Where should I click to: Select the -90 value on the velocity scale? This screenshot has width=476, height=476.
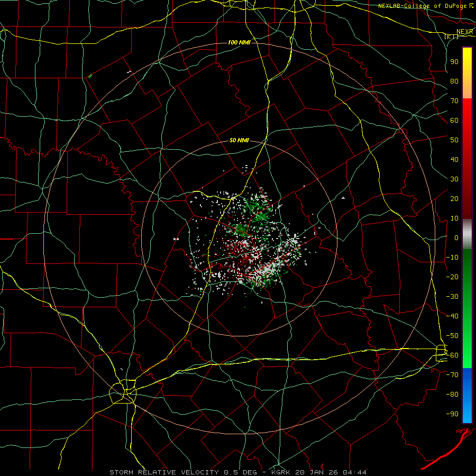coord(452,414)
